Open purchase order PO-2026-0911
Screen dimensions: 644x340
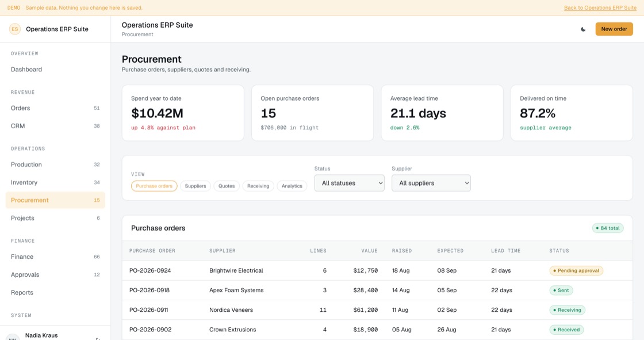tap(149, 310)
